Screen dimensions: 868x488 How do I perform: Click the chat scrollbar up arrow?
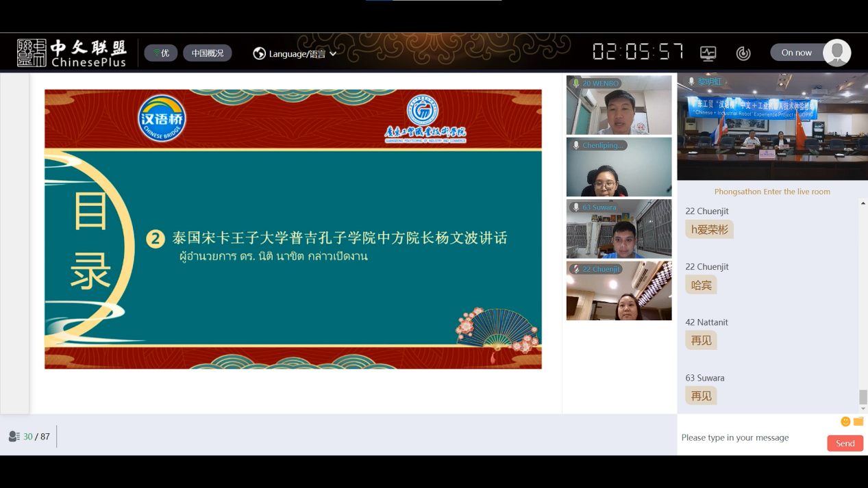pyautogui.click(x=863, y=203)
